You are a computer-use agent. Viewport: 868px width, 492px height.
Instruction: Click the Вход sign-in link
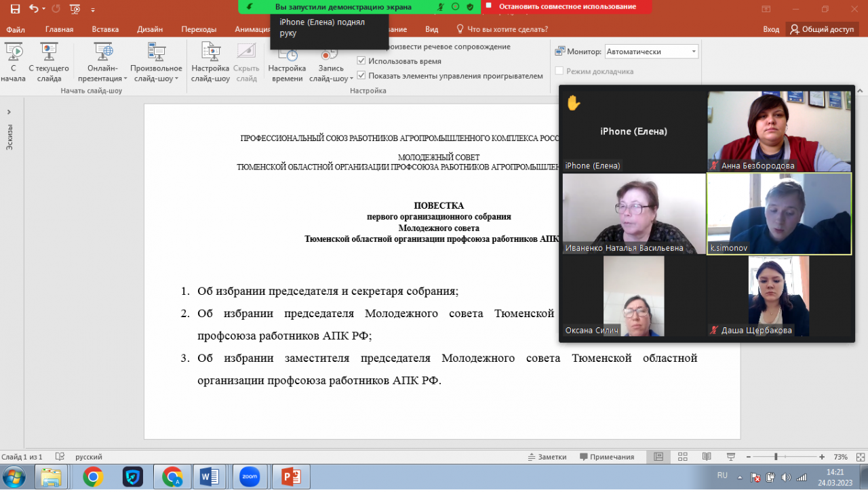click(771, 29)
